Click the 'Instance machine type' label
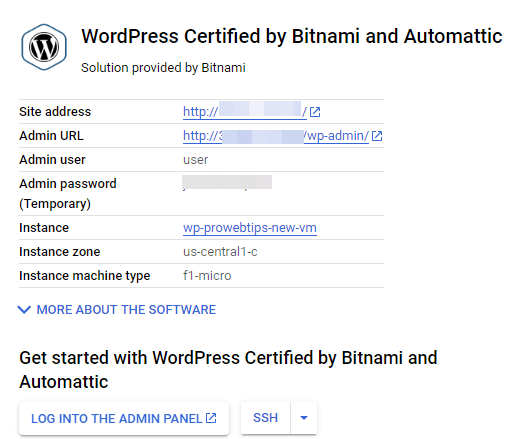Screen dimensions: 523x439 [85, 276]
